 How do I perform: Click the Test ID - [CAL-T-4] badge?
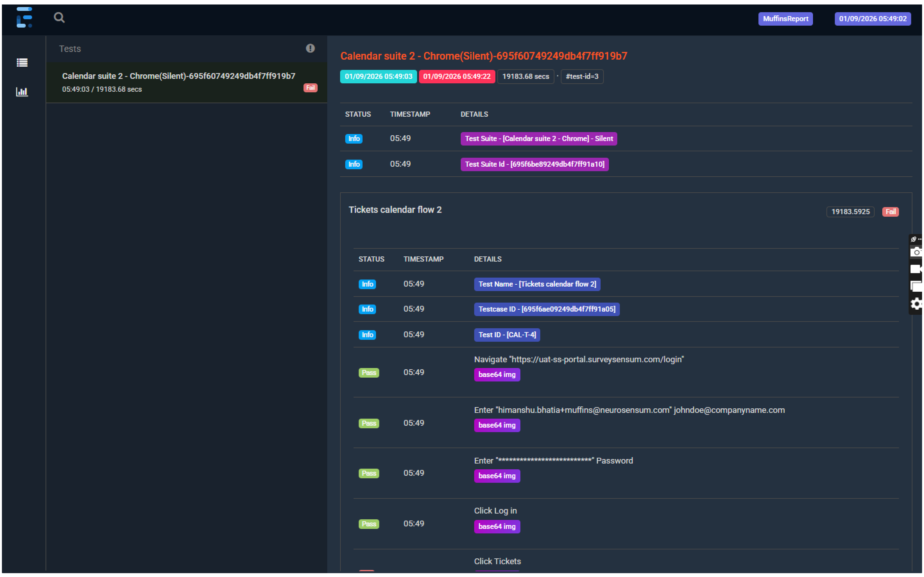[507, 335]
